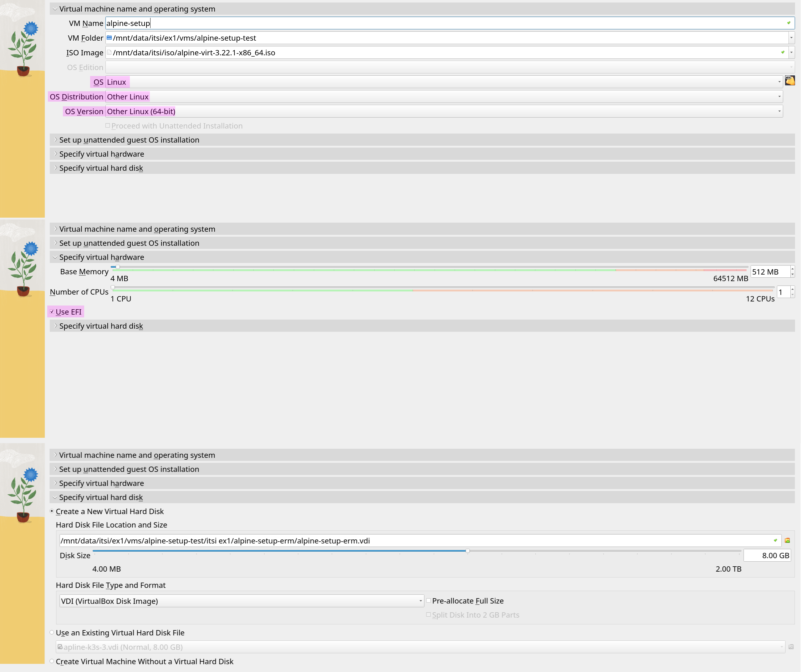The width and height of the screenshot is (801, 672).
Task: Click the OS type icon beside Linux
Action: click(789, 81)
